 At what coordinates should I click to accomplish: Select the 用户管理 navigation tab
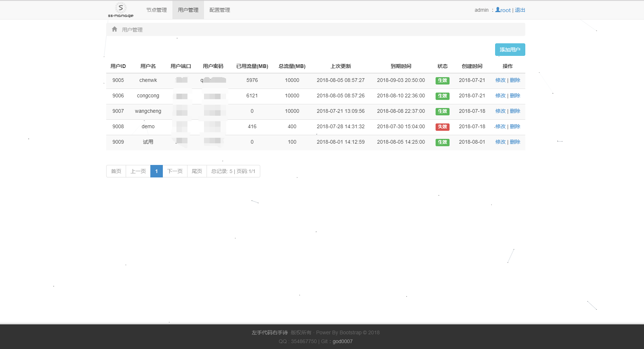[188, 10]
